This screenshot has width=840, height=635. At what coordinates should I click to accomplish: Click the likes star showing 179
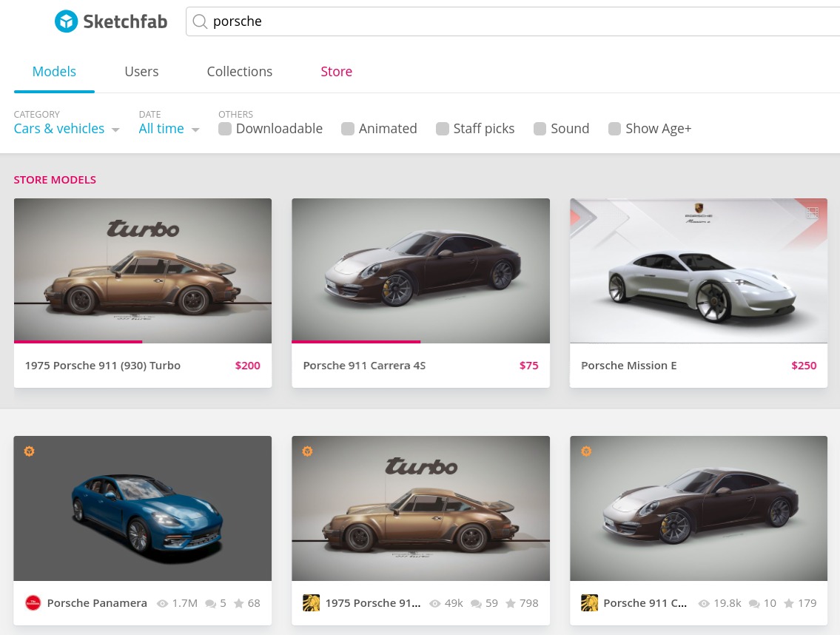[x=789, y=603]
